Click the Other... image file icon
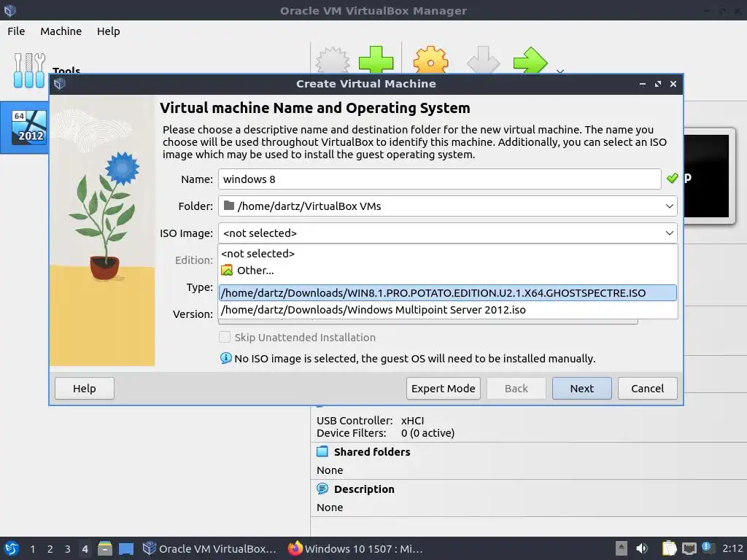The width and height of the screenshot is (747, 560). click(x=228, y=271)
